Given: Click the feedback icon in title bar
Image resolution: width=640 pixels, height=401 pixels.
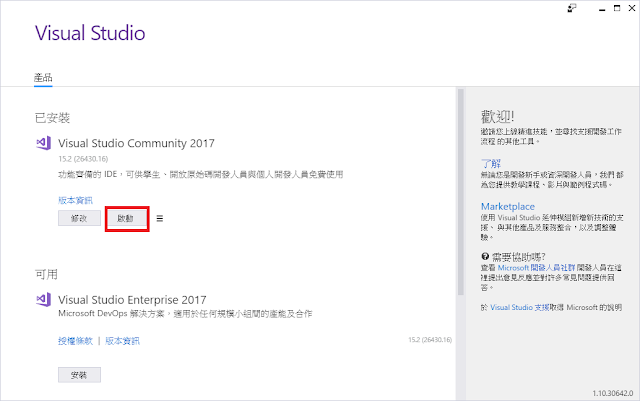Looking at the screenshot, I should 572,8.
